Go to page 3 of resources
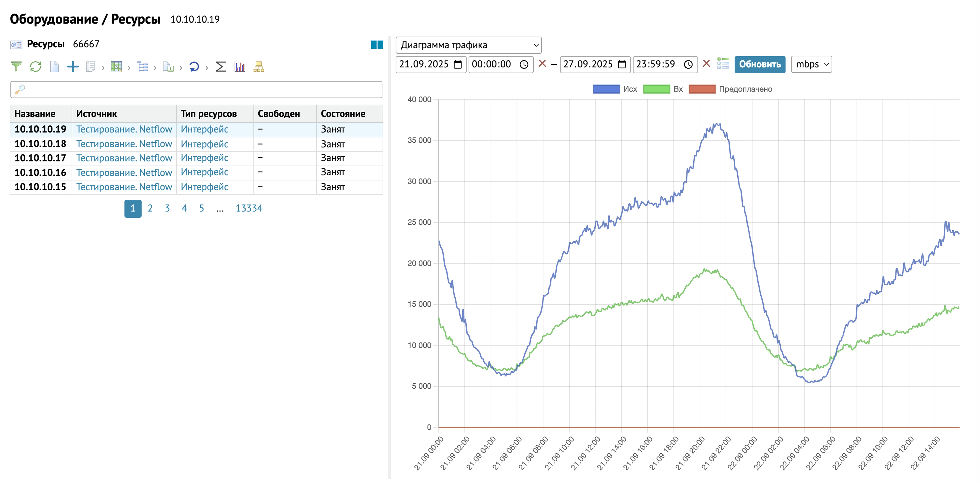 click(167, 208)
